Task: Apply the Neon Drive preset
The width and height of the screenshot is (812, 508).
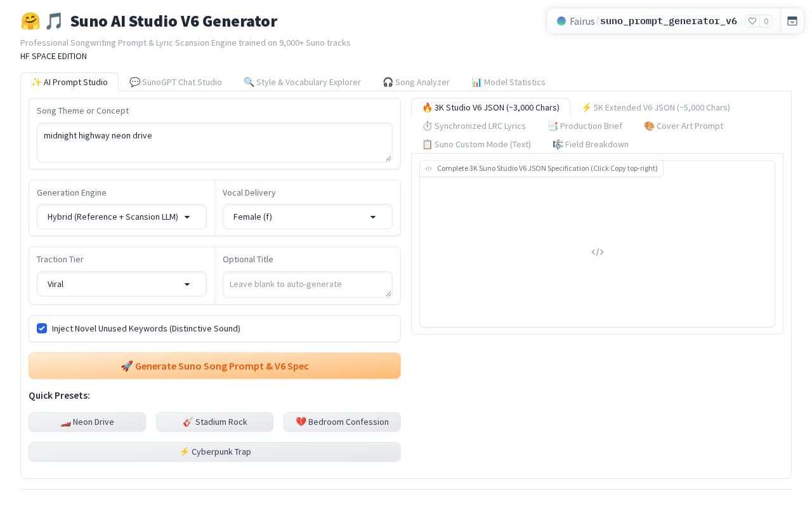Action: [87, 422]
